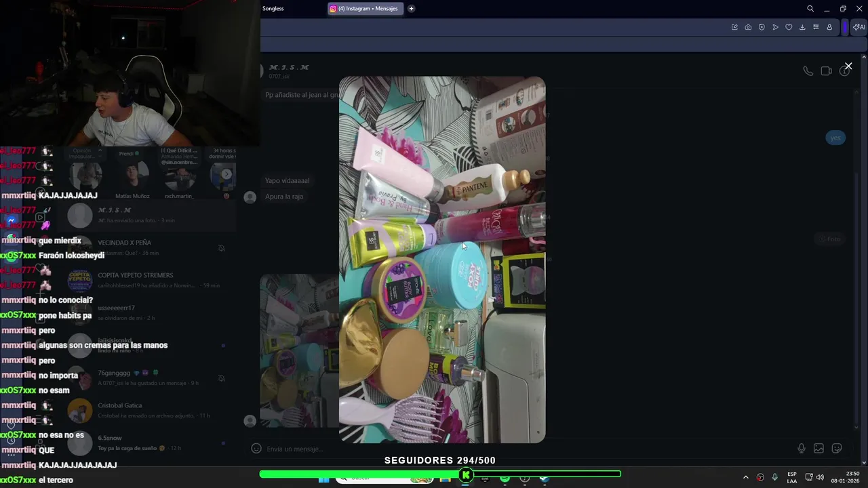Open the easy setup sliders icon
The height and width of the screenshot is (488, 868).
coord(816,27)
